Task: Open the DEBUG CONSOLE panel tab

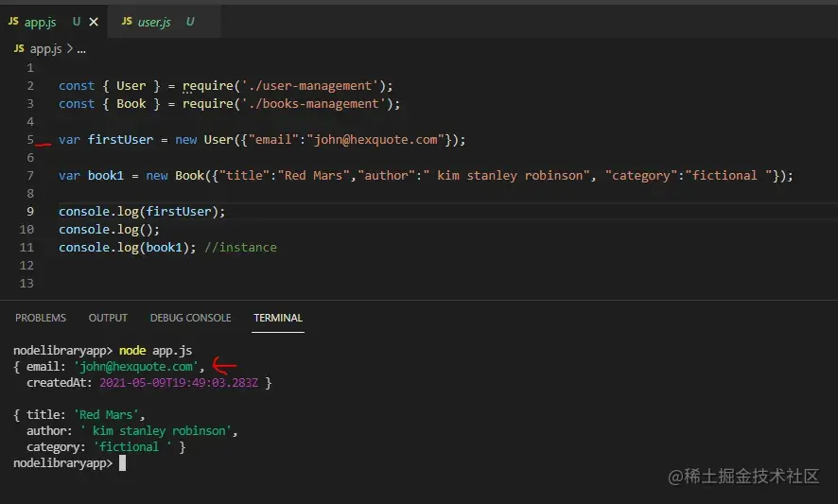Action: click(x=191, y=318)
